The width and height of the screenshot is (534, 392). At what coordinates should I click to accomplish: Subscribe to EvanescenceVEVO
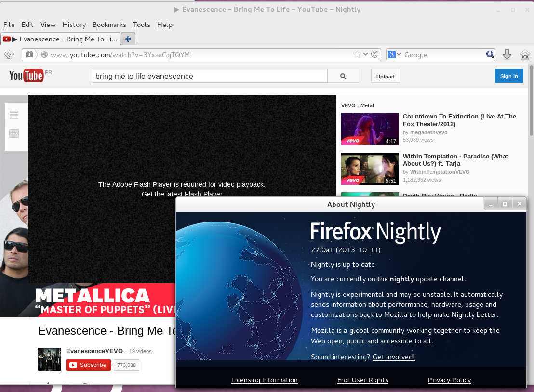[88, 365]
